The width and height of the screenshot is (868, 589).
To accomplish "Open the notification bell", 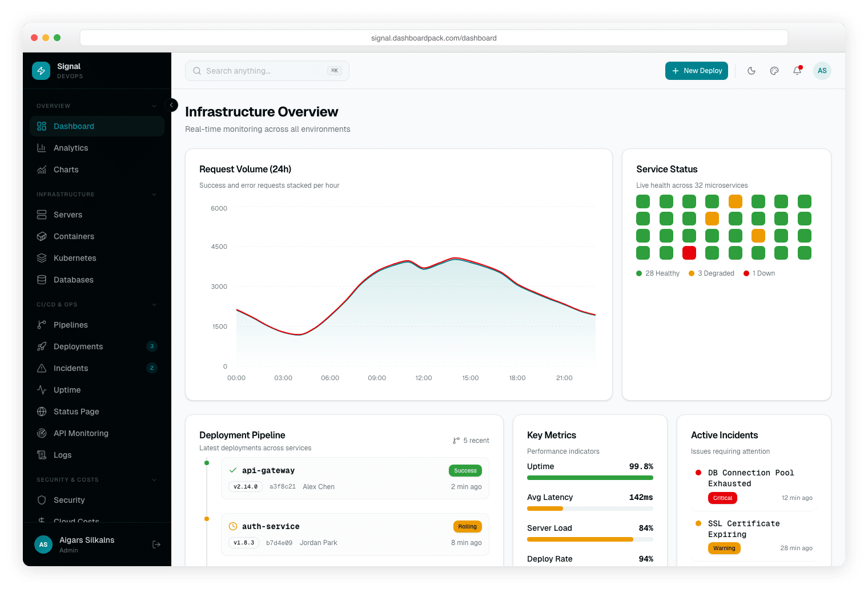I will 797,71.
